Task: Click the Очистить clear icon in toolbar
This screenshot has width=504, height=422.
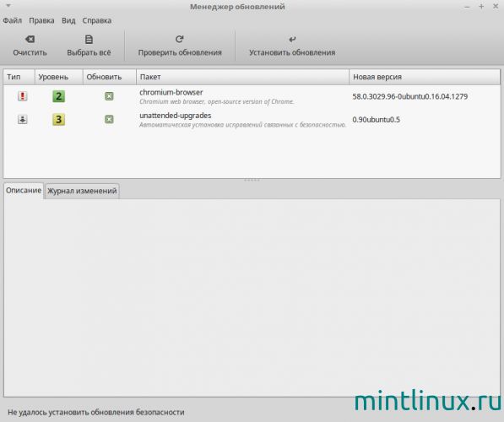Action: pyautogui.click(x=30, y=39)
